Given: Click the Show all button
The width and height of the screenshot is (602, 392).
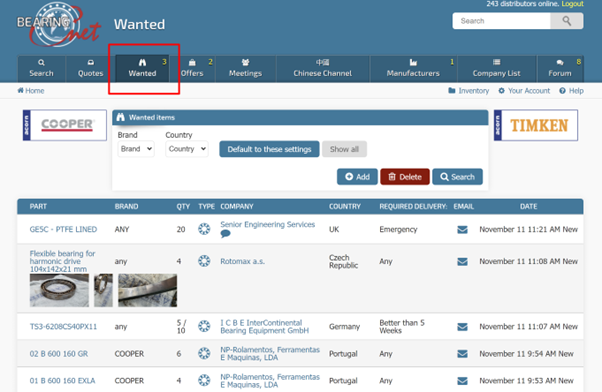Looking at the screenshot, I should pyautogui.click(x=344, y=149).
